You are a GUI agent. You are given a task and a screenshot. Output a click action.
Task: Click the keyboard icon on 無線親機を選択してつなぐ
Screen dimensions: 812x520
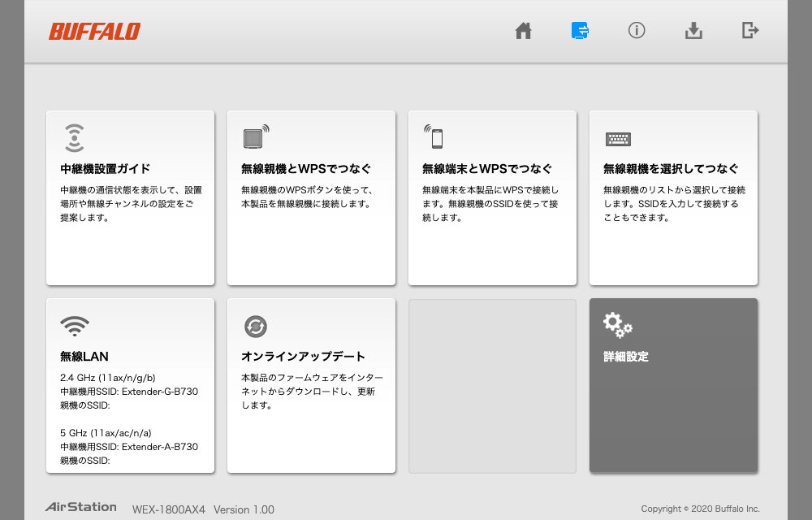click(618, 139)
